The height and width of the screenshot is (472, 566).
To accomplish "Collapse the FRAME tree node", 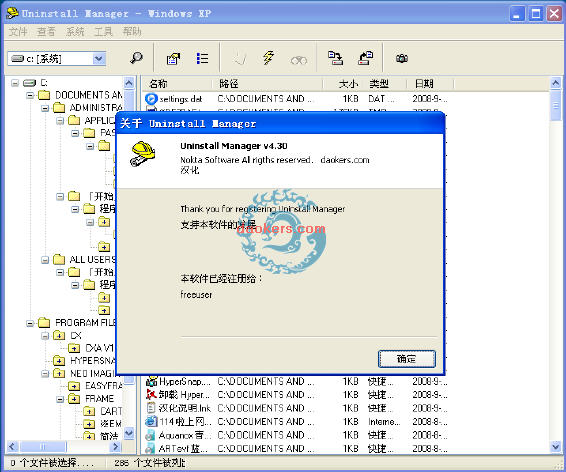I will point(60,399).
